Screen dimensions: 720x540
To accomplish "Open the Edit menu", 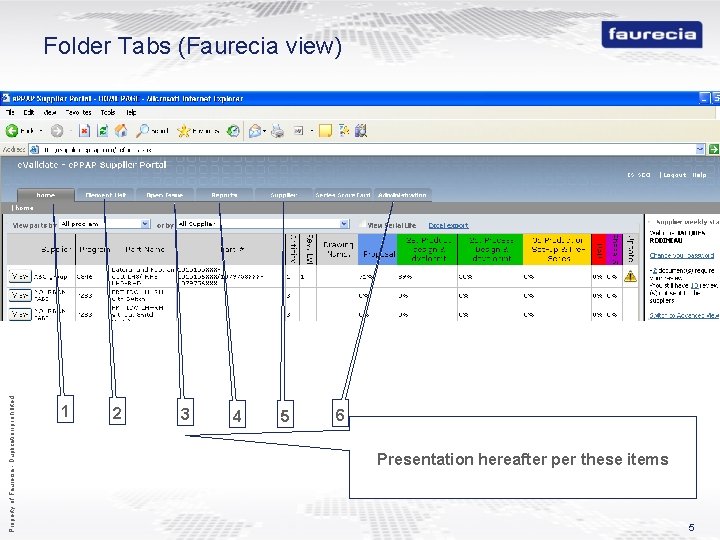I will point(29,112).
